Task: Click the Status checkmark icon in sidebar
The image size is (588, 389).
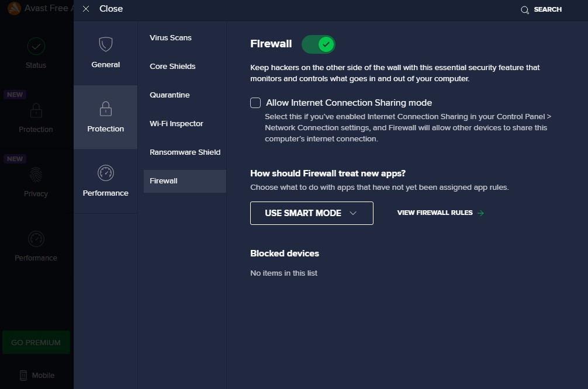Action: coord(36,46)
